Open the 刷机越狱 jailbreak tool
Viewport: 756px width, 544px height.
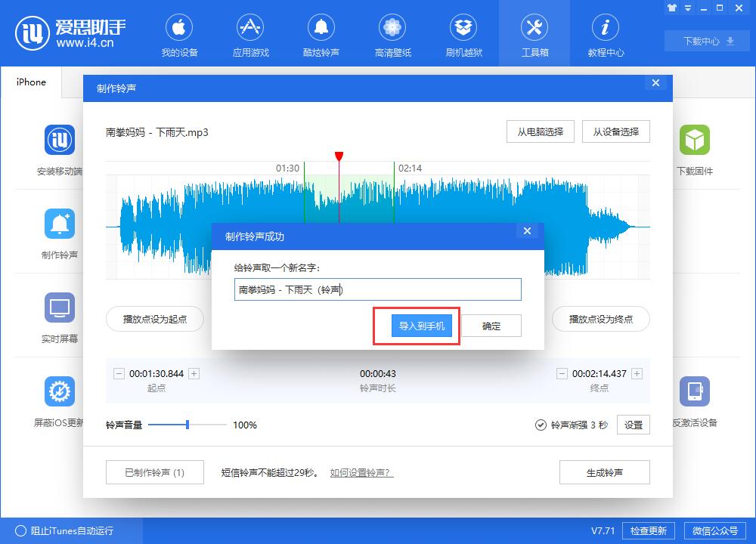click(x=463, y=34)
